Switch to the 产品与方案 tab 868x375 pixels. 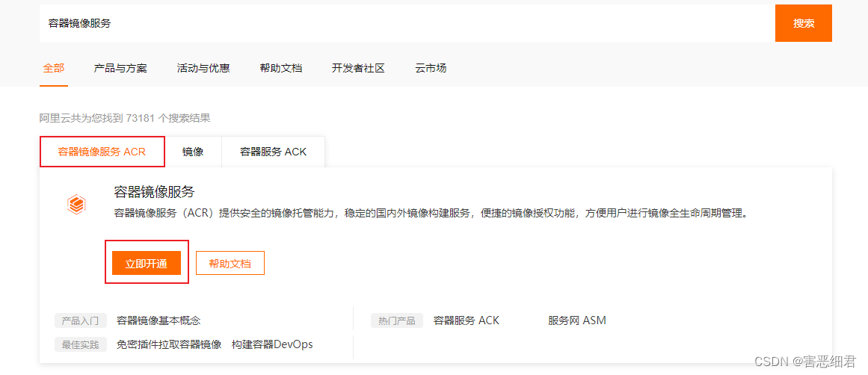(120, 69)
